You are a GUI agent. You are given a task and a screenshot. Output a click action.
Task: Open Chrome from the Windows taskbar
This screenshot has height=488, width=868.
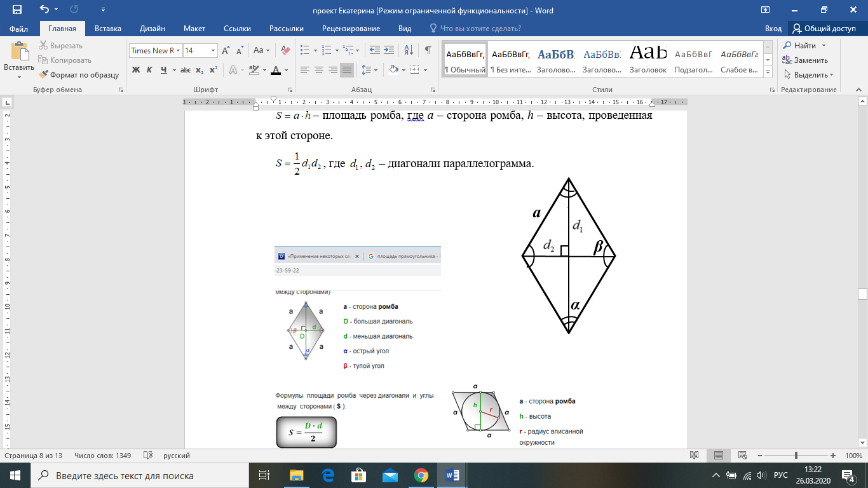click(x=421, y=475)
